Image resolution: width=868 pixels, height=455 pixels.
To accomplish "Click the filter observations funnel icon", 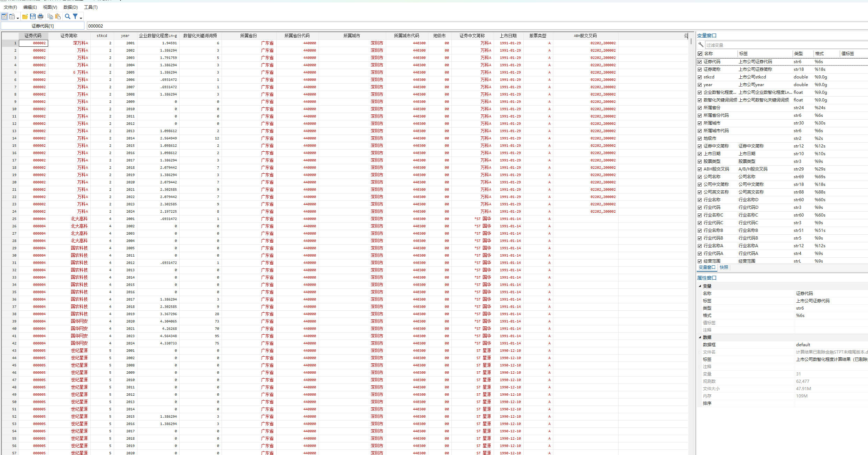I will [x=75, y=16].
